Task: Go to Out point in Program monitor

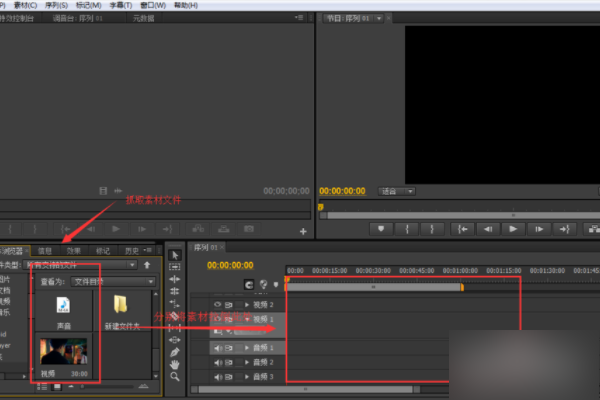Action: (564, 229)
